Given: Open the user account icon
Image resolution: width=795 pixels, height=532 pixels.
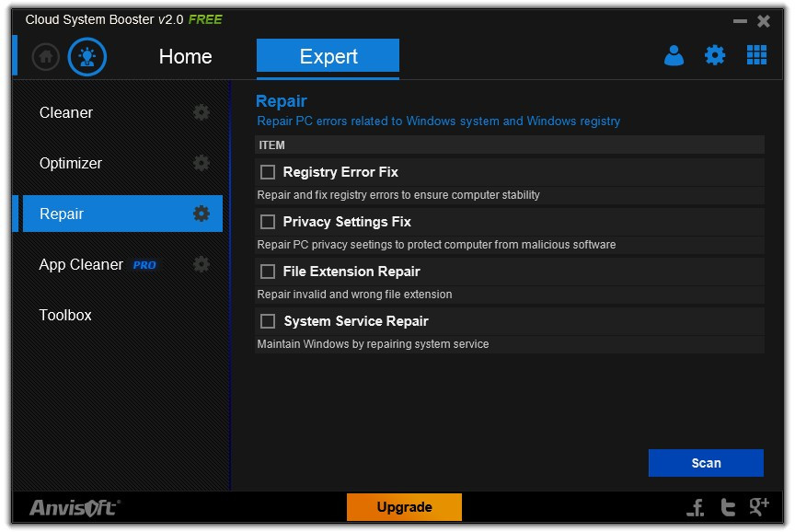Looking at the screenshot, I should point(674,55).
